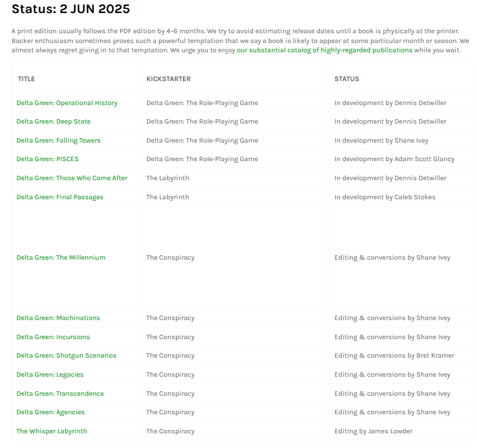Screen dimensions: 477x448
Task: Open Delta Green: Legacies link
Action: (x=50, y=375)
